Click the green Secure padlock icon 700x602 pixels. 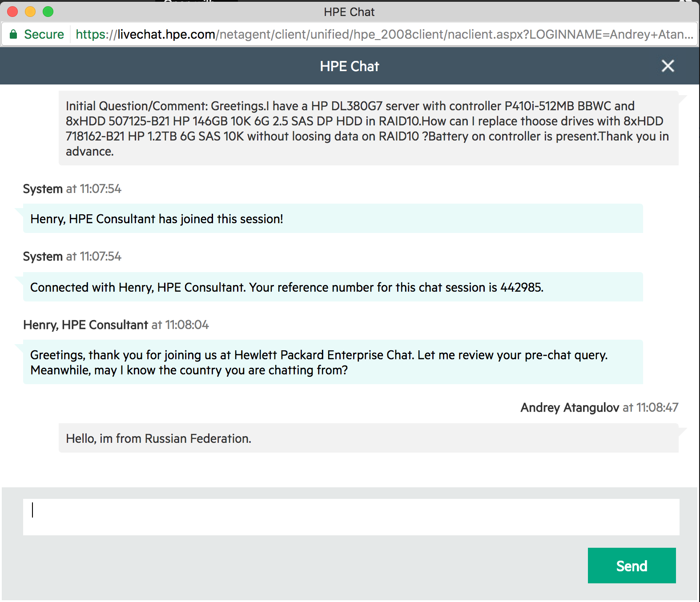[13, 34]
